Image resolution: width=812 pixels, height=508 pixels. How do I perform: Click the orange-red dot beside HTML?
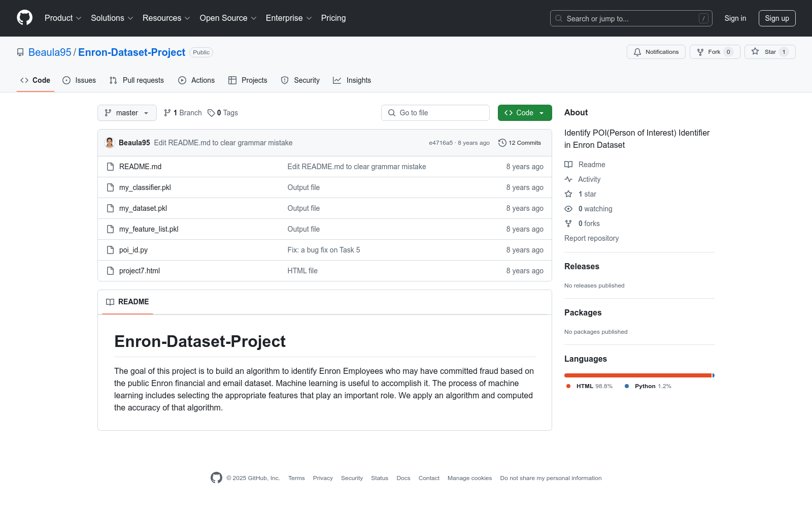pyautogui.click(x=568, y=386)
